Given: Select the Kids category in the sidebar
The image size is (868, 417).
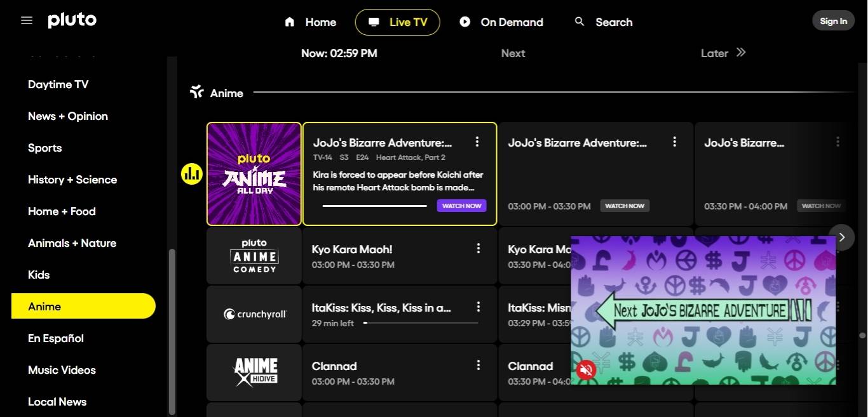Looking at the screenshot, I should point(39,275).
